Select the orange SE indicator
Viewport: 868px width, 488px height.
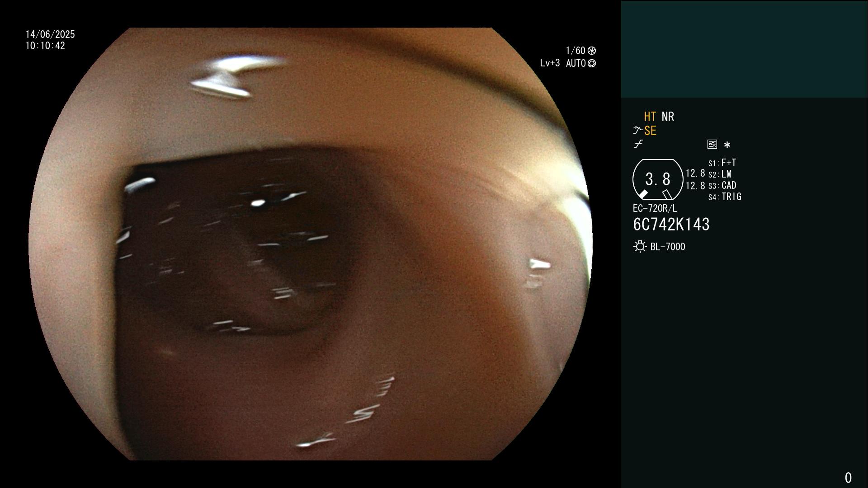pyautogui.click(x=650, y=131)
